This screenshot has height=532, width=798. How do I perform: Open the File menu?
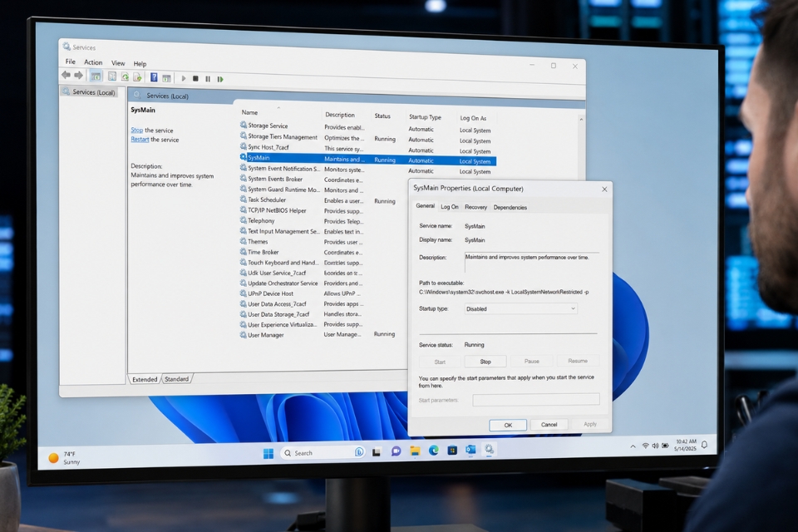tap(70, 62)
